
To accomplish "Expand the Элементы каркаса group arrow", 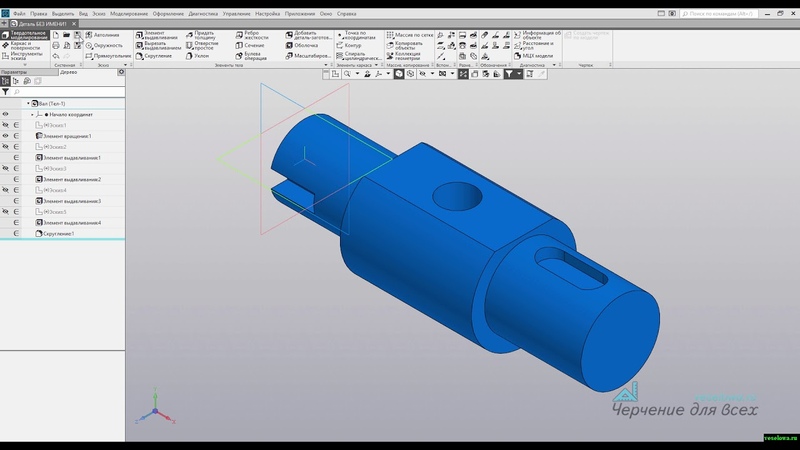I will click(x=377, y=65).
